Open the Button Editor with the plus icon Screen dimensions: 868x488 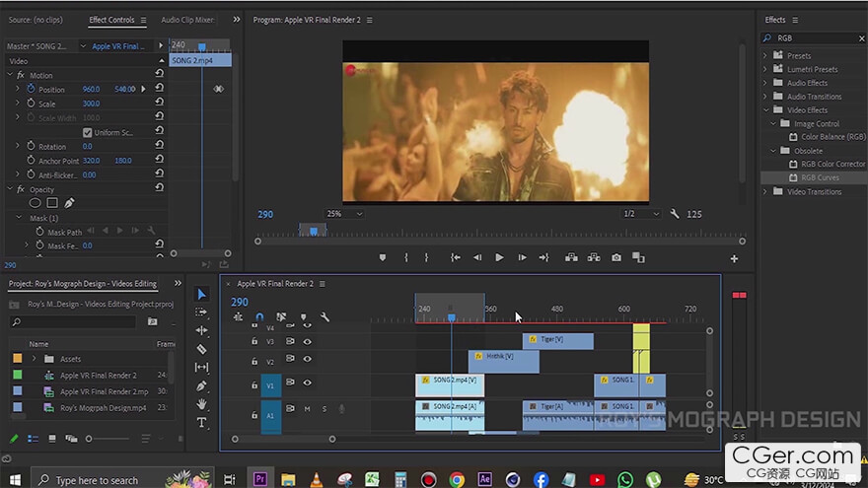click(734, 258)
